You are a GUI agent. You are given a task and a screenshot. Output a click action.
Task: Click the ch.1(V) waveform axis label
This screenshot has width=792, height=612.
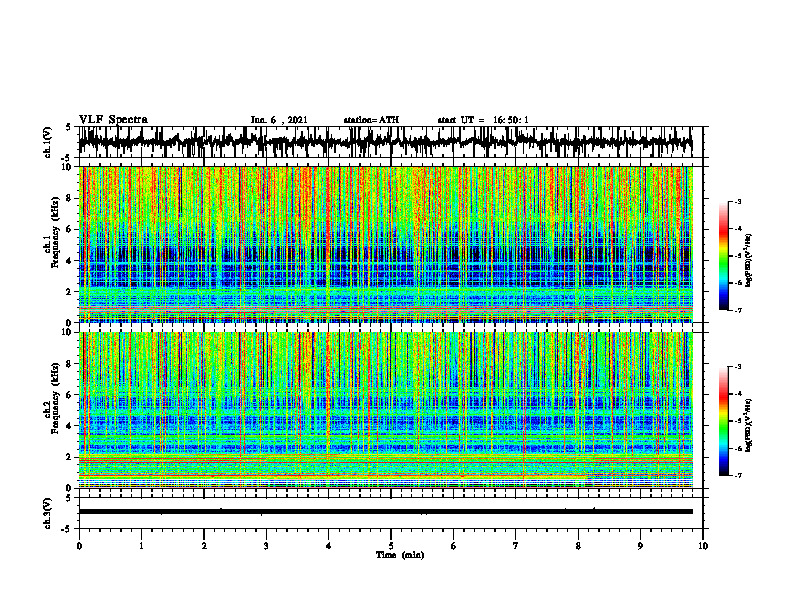(x=48, y=142)
